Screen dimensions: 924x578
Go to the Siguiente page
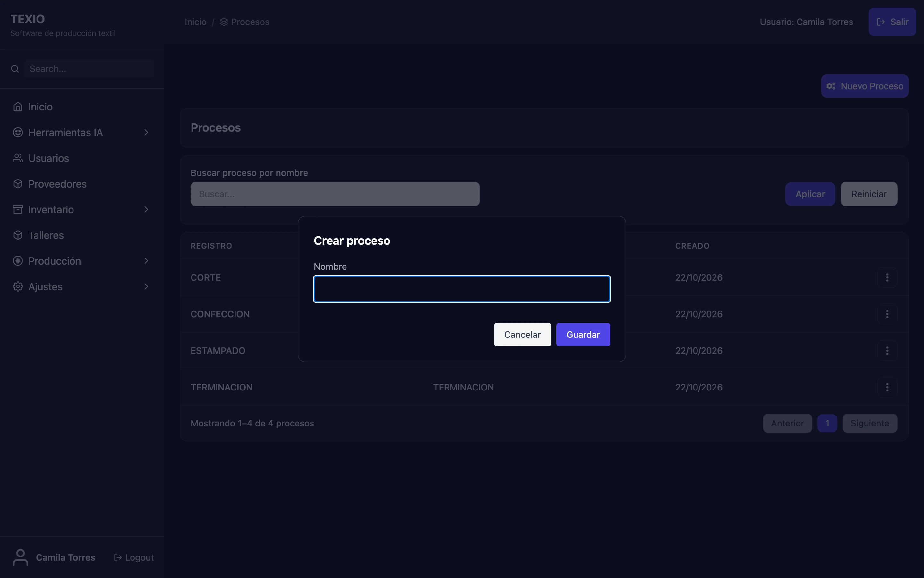(x=870, y=423)
